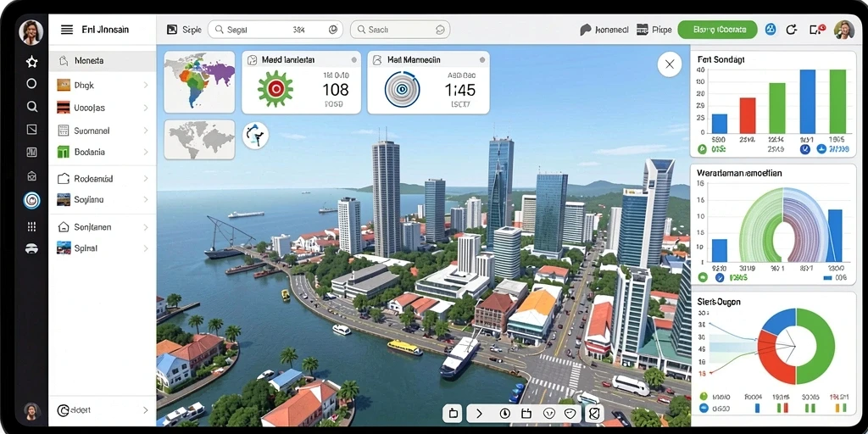Click the refresh arrow icon in top bar
The height and width of the screenshot is (434, 868).
point(791,30)
